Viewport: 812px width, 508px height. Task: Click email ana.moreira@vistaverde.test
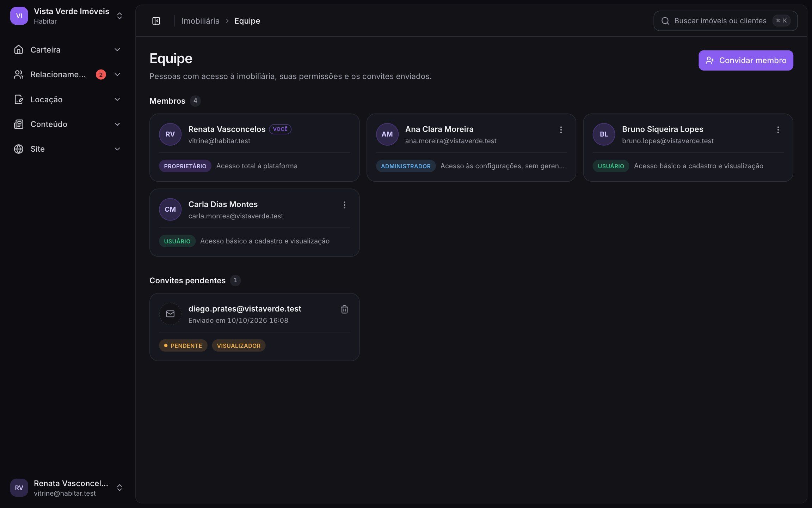point(451,141)
